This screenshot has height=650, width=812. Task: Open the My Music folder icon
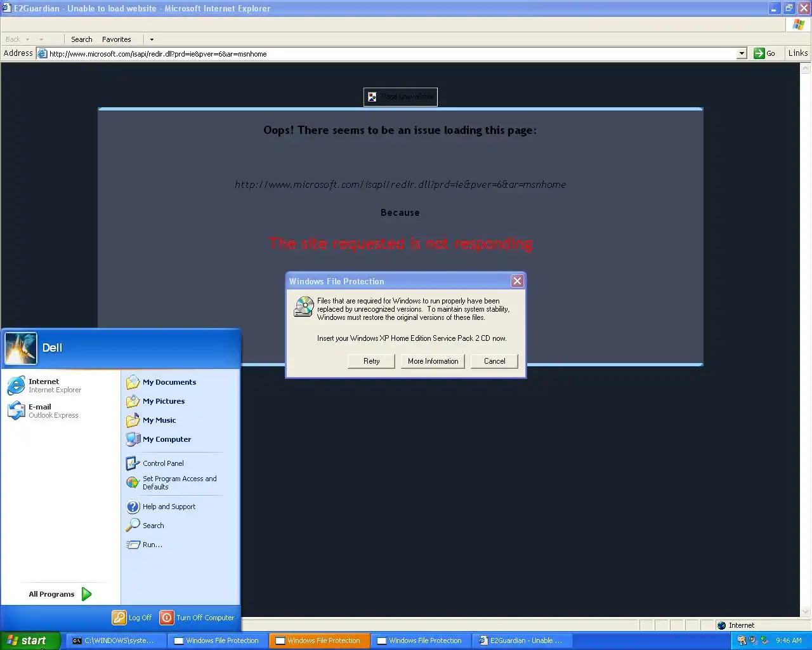point(133,420)
